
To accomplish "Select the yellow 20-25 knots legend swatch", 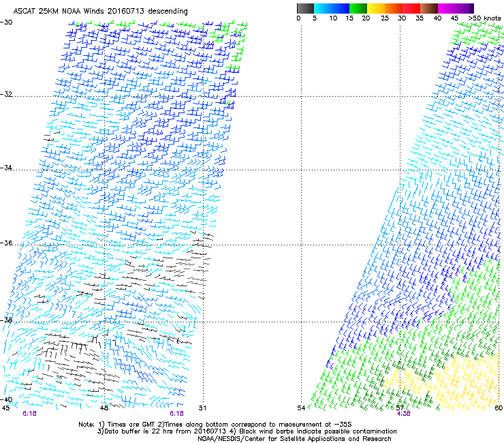I will (x=376, y=8).
